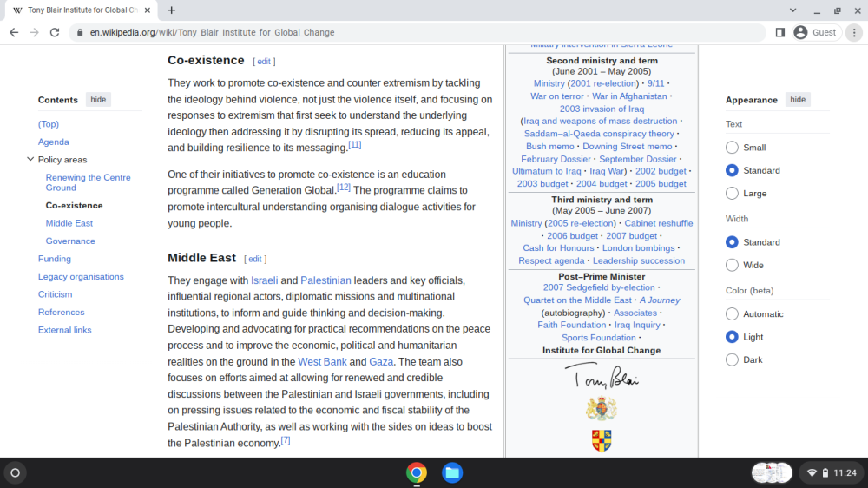Image resolution: width=868 pixels, height=488 pixels.
Task: Open Chrome's three-dot menu
Action: [x=854, y=32]
